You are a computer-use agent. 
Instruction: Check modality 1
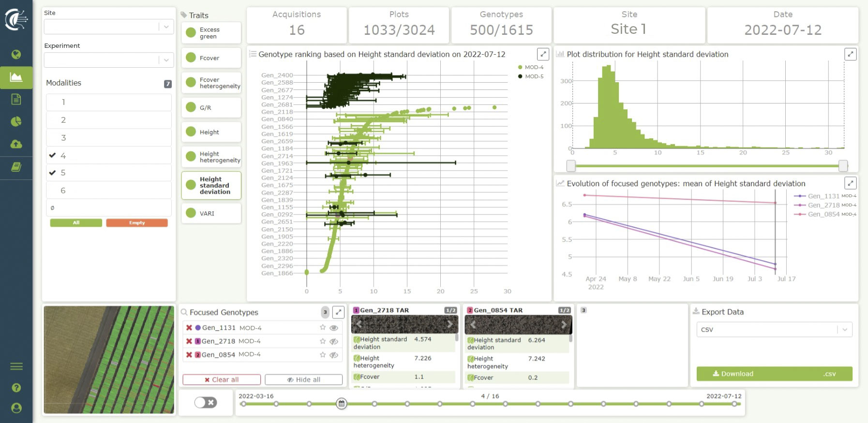109,102
